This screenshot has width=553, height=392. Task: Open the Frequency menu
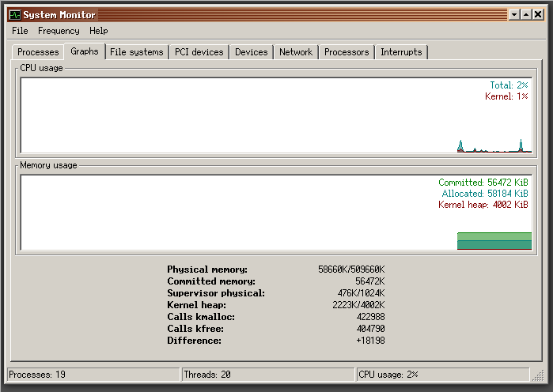[59, 31]
